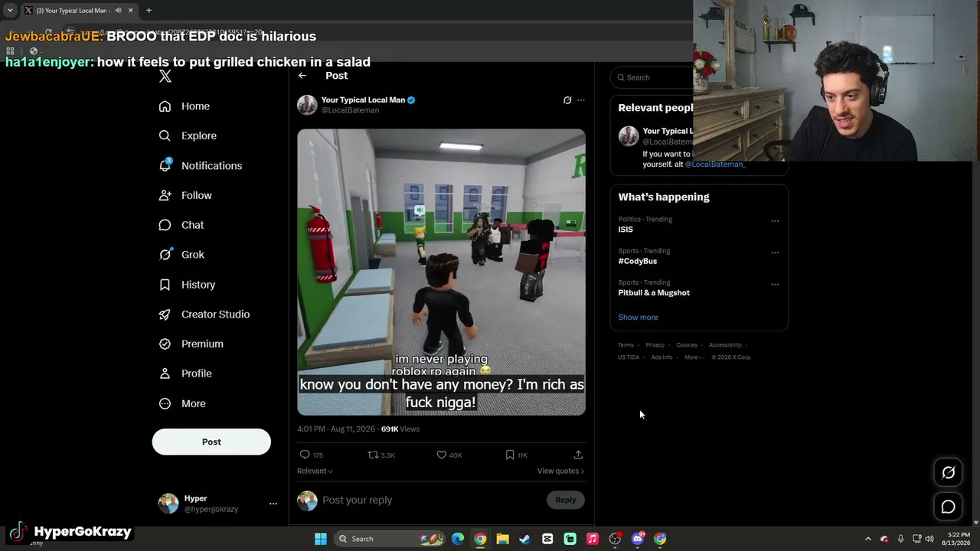The height and width of the screenshot is (551, 980).
Task: Click the Creator Studio rocket icon
Action: (165, 315)
